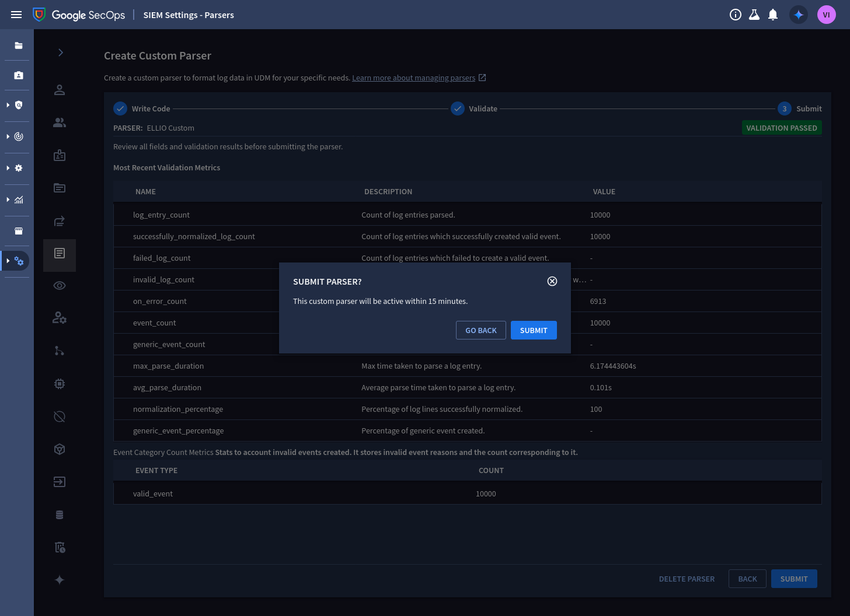Open the chip processor icon in settings sidebar

[x=60, y=384]
